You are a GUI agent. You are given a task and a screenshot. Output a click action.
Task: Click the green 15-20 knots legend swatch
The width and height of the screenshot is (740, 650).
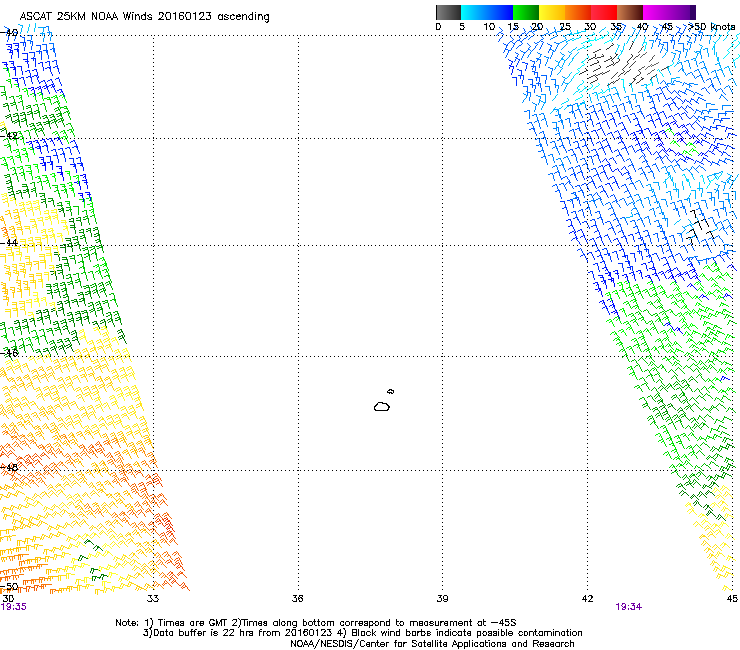coord(526,12)
